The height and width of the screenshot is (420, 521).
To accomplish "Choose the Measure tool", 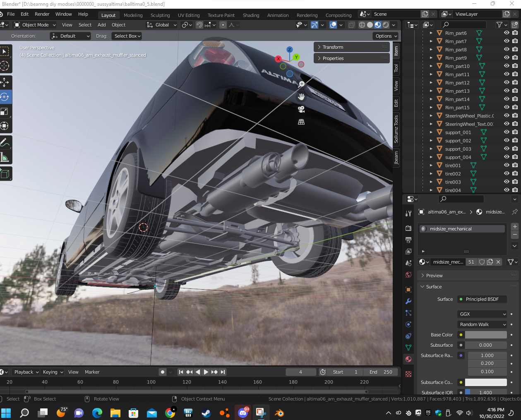I will (5, 157).
